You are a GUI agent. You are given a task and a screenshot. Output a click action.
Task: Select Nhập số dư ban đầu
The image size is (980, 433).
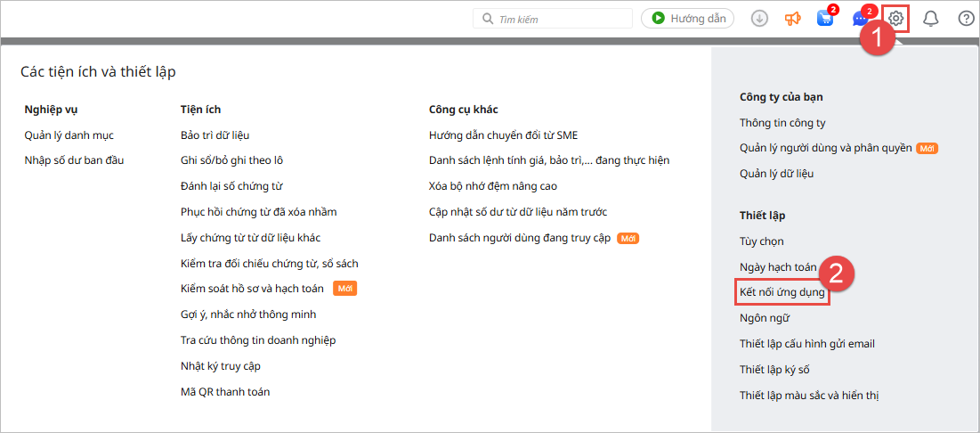(x=74, y=160)
